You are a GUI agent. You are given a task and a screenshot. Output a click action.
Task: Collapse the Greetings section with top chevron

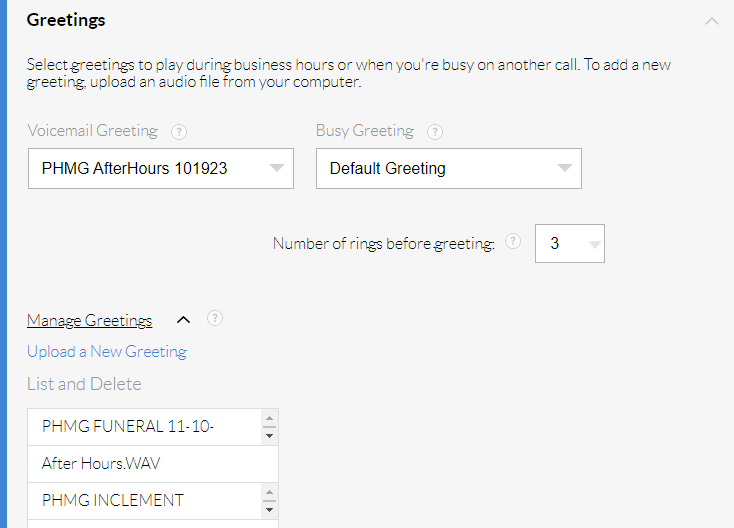tap(711, 20)
